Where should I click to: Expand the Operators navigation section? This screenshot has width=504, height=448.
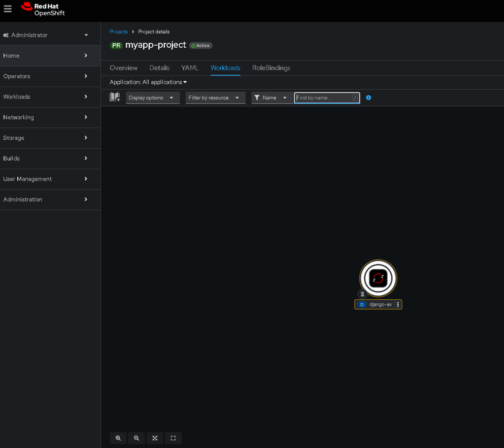click(50, 76)
